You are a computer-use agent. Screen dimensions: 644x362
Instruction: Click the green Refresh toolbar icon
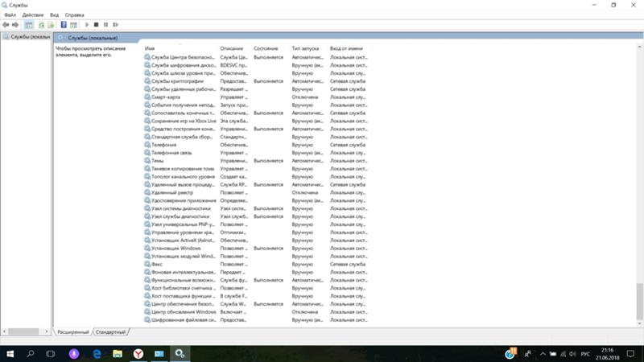click(41, 25)
